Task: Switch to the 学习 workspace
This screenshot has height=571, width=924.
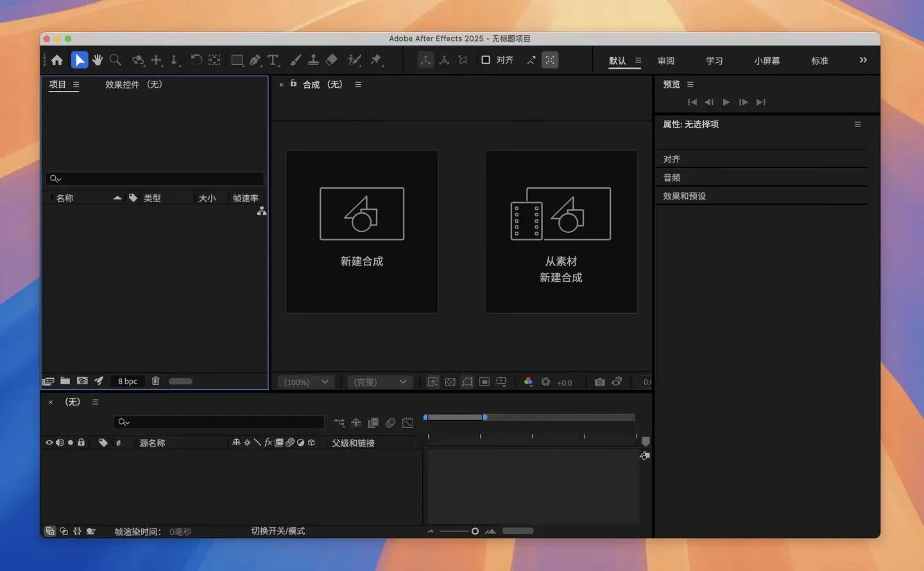Action: tap(714, 61)
